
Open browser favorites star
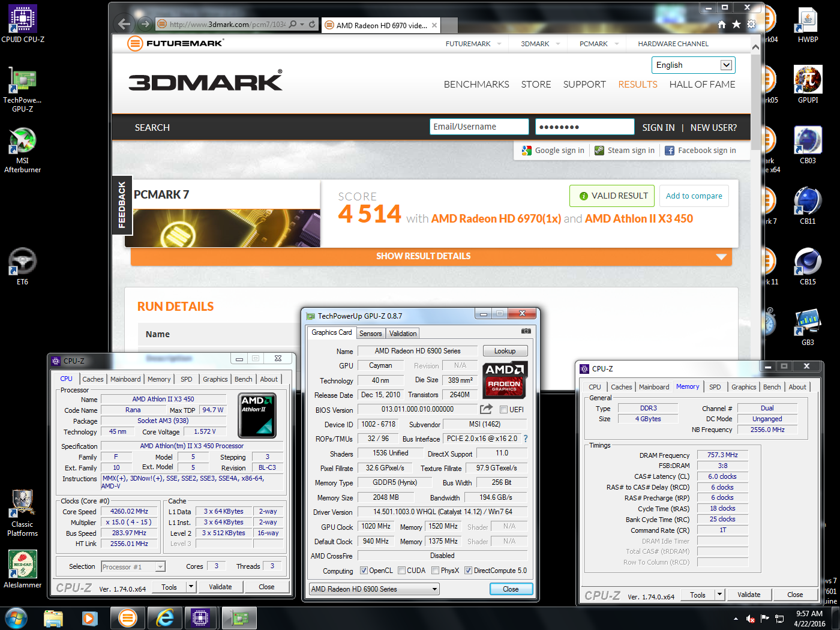click(x=736, y=25)
